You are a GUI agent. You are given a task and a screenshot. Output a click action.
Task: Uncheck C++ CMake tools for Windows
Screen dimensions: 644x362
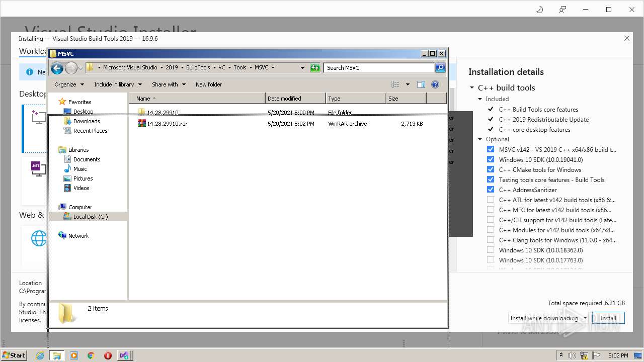[x=491, y=169]
